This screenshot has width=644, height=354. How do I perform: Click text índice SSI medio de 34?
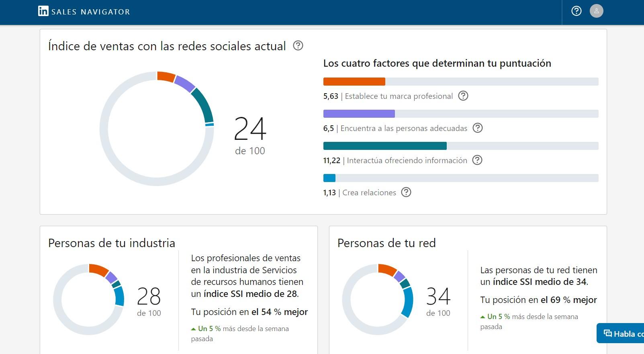pos(540,282)
